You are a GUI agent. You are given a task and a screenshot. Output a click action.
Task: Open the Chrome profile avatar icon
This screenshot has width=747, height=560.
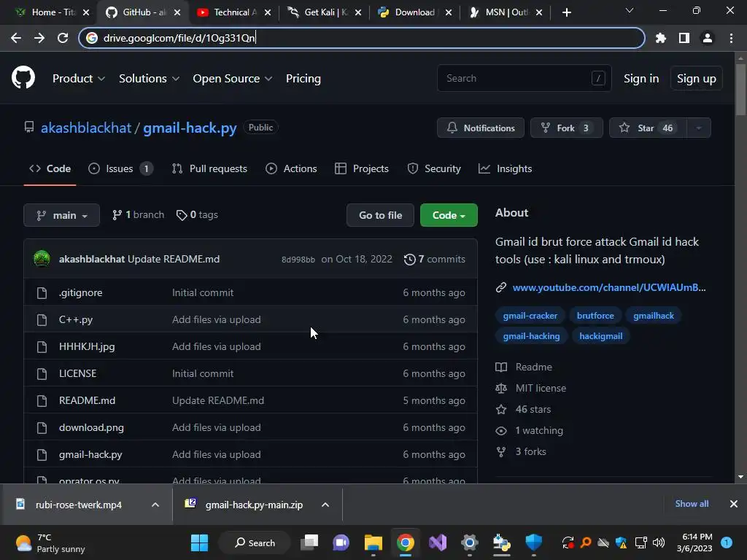708,38
